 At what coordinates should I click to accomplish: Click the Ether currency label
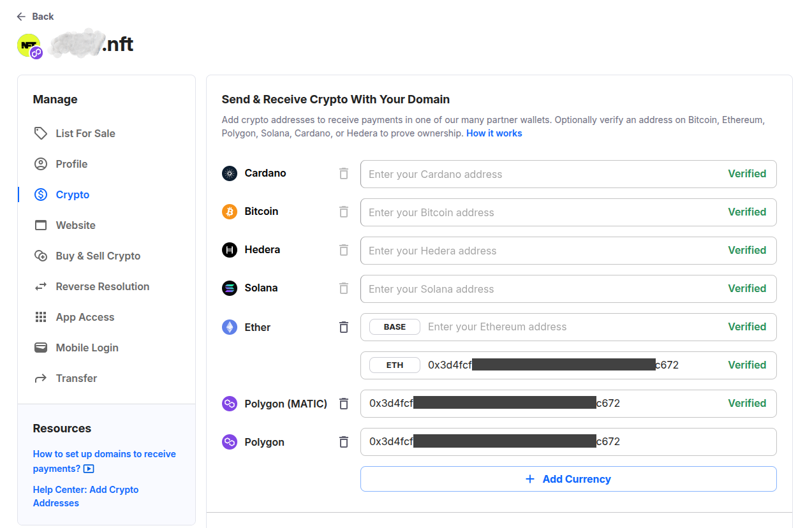(x=258, y=327)
